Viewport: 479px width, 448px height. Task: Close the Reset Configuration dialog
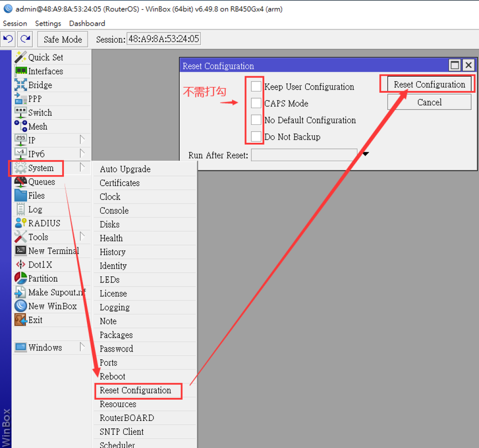(x=469, y=65)
